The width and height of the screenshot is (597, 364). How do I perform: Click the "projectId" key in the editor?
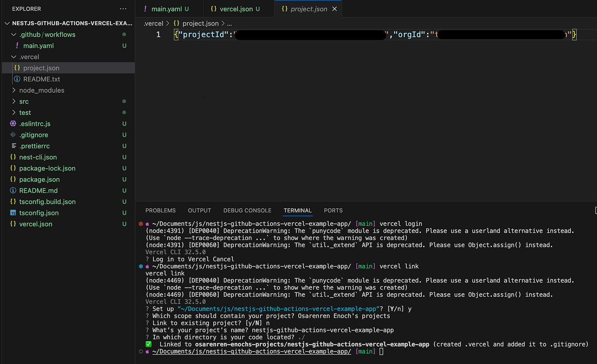[x=204, y=35]
